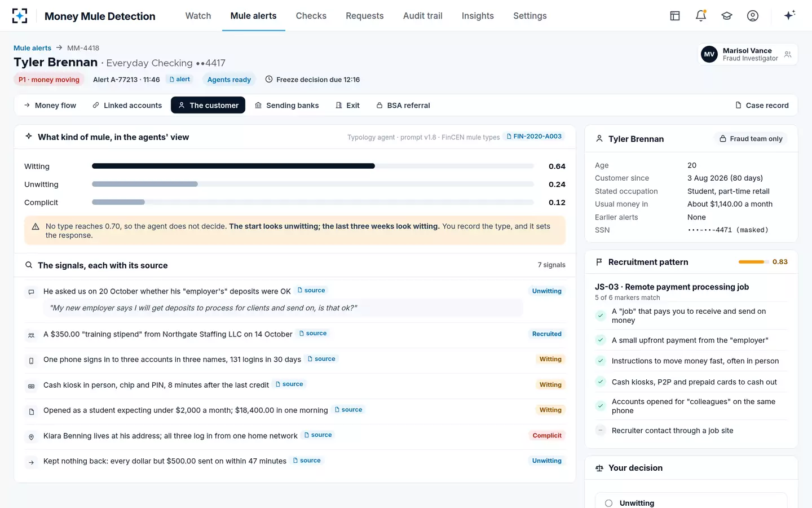
Task: Click the phone icon on the three accounts signal
Action: click(x=32, y=360)
